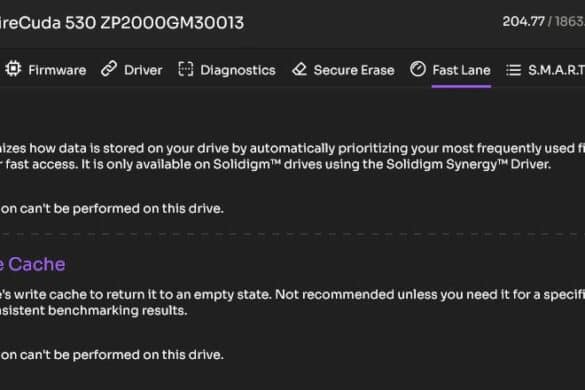The width and height of the screenshot is (585, 390).
Task: Open the Firmware tab label
Action: pyautogui.click(x=57, y=70)
